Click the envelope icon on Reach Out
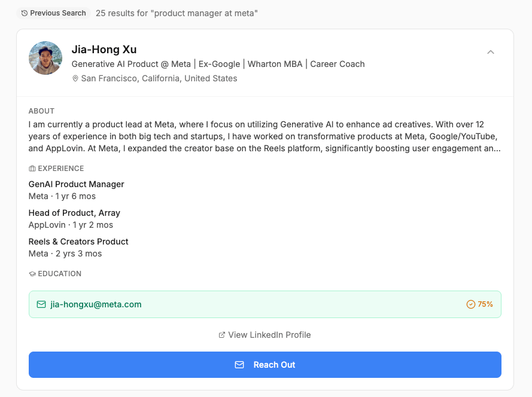Screen dimensions: 532x397 coord(239,365)
